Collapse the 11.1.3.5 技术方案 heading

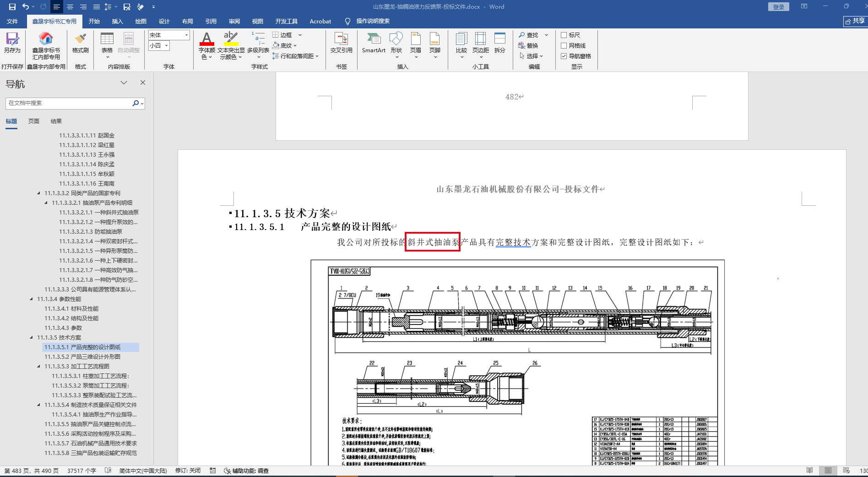tap(32, 338)
